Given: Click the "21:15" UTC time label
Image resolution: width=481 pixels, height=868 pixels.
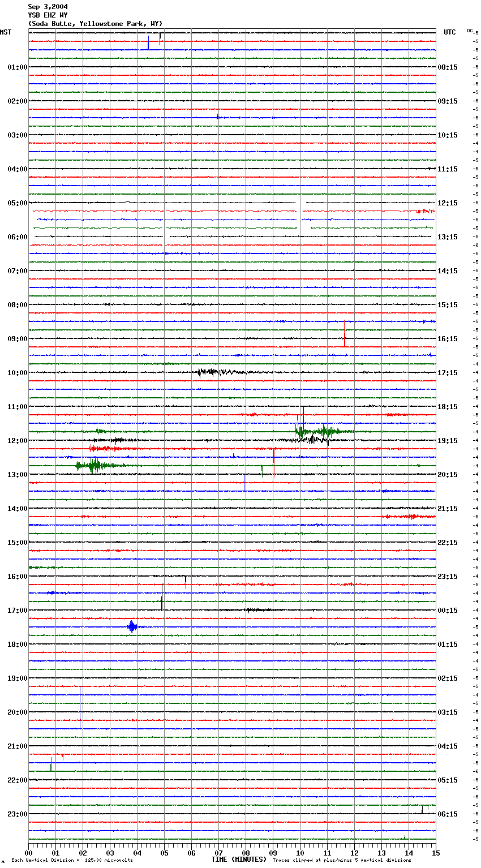Looking at the screenshot, I should click(x=448, y=509).
